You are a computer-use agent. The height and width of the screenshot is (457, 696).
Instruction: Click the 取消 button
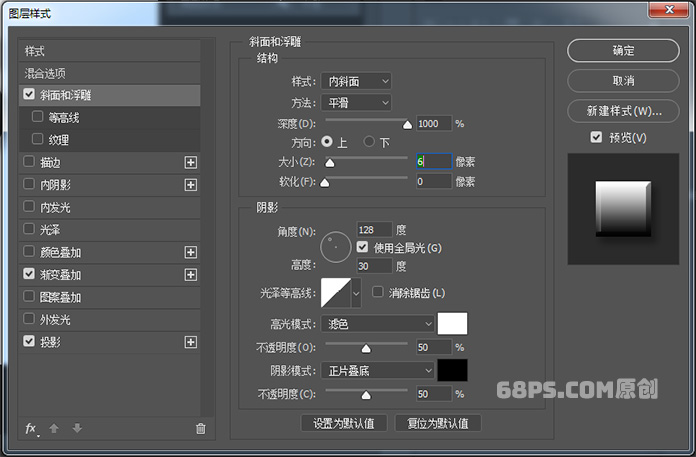click(623, 81)
